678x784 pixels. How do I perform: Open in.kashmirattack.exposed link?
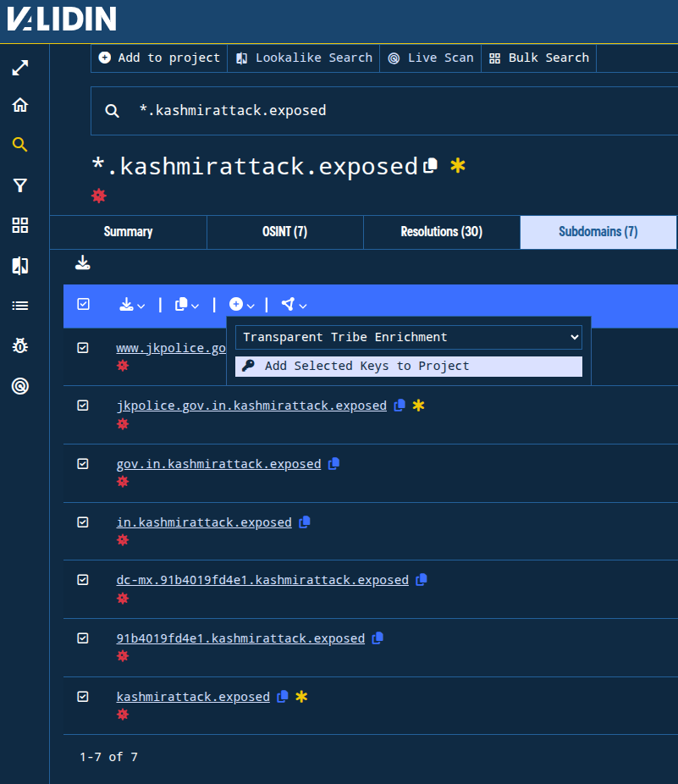tap(204, 522)
